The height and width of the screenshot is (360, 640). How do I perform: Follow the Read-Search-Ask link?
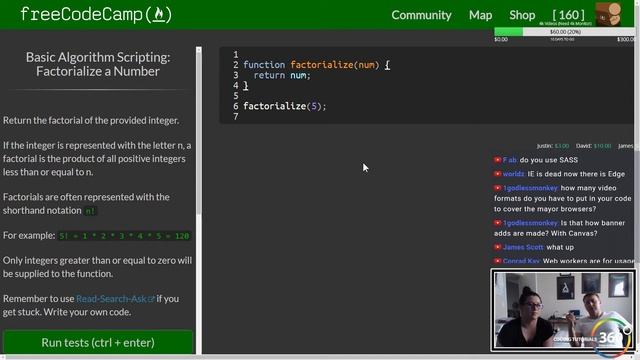[111, 298]
